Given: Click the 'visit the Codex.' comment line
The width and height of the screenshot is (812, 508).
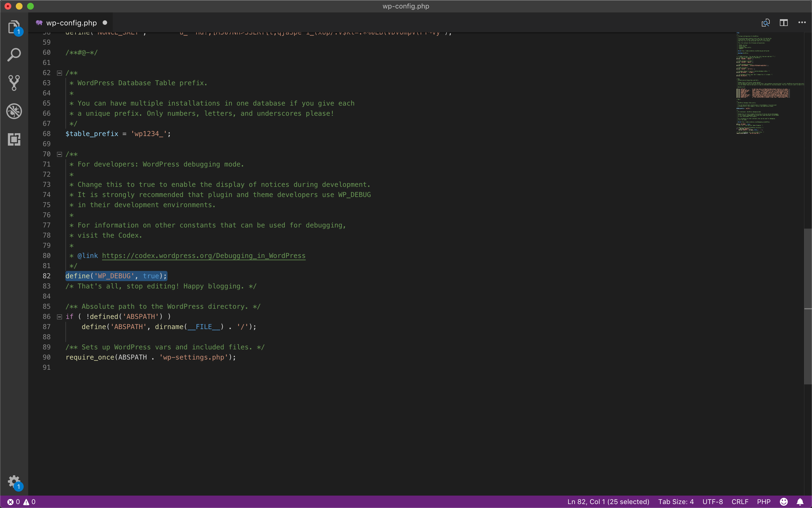Looking at the screenshot, I should coord(110,236).
